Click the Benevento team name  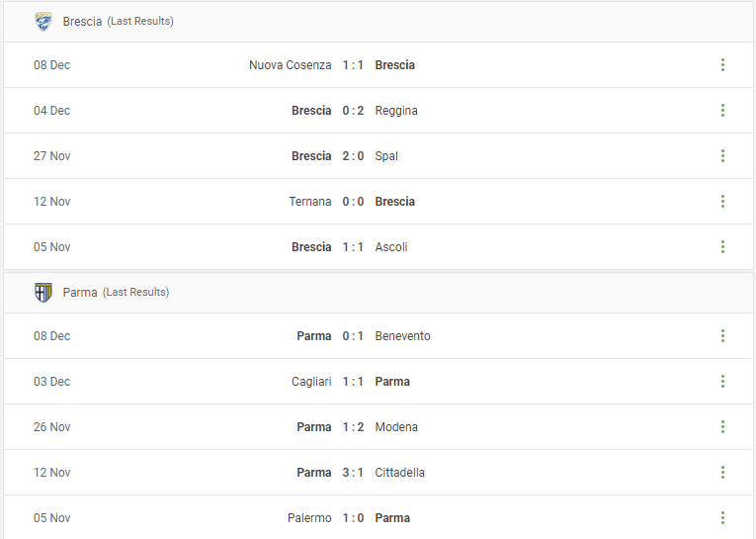click(402, 336)
